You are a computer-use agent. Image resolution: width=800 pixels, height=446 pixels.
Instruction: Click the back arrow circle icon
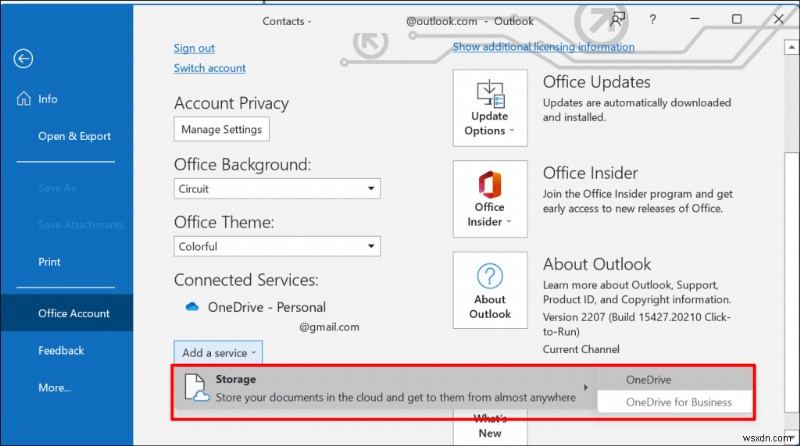(x=23, y=59)
